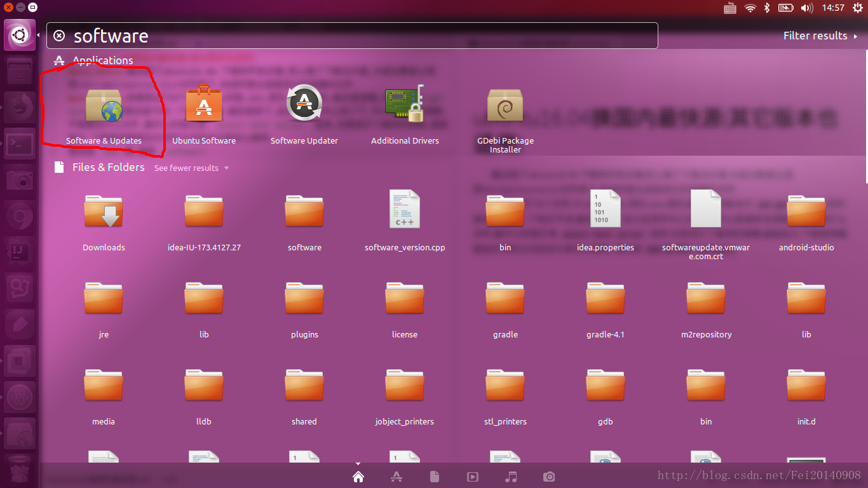
Task: Switch to the Applications lens
Action: pyautogui.click(x=397, y=477)
